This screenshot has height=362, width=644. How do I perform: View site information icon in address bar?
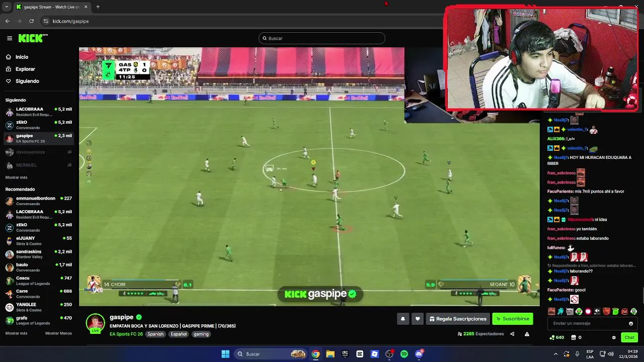click(x=46, y=21)
